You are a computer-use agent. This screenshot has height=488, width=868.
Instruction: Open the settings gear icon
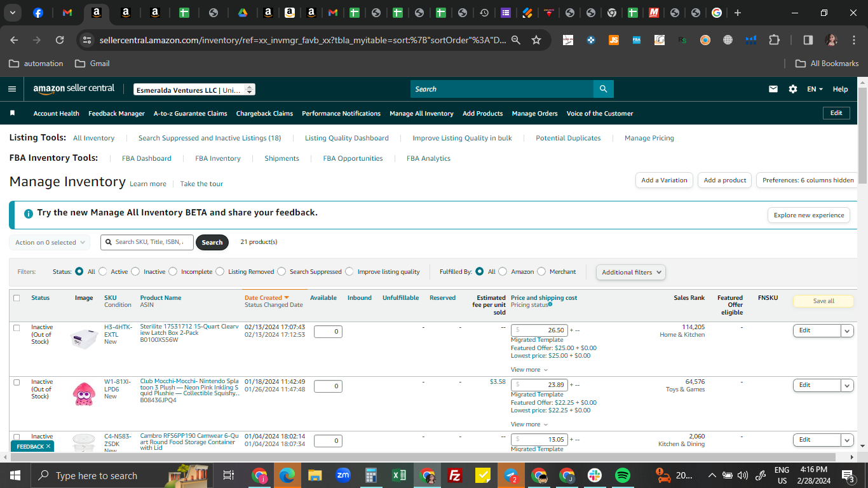[x=793, y=89]
